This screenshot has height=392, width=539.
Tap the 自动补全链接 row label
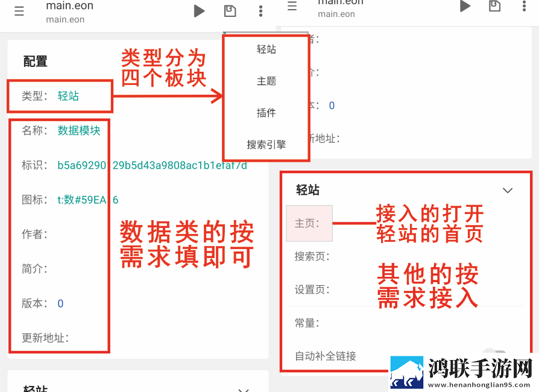(326, 356)
